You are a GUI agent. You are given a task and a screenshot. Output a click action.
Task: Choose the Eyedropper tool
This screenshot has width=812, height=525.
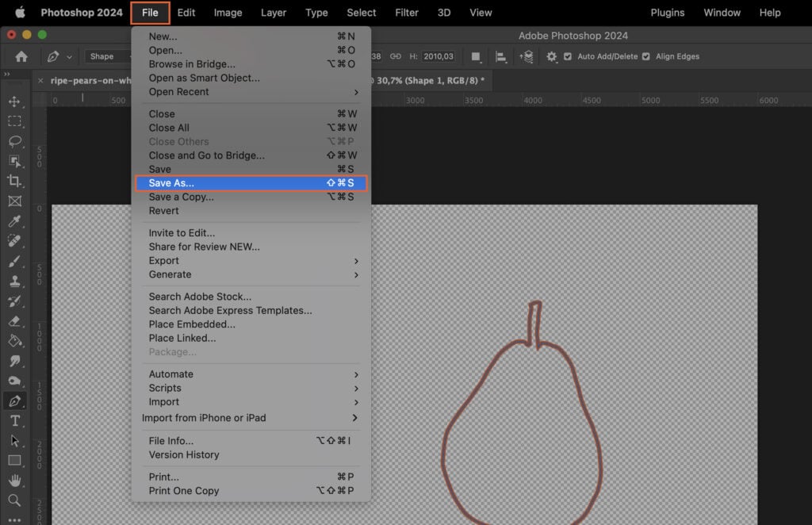point(14,220)
